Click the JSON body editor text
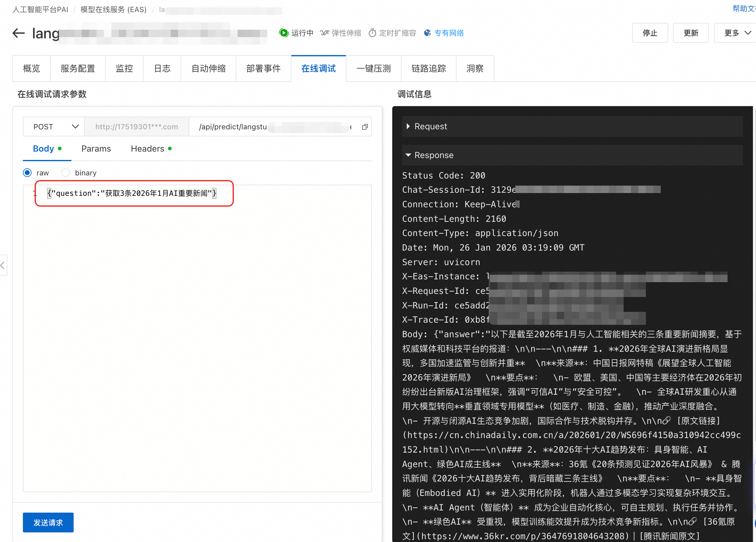Screen dimensions: 756x542 (x=132, y=193)
